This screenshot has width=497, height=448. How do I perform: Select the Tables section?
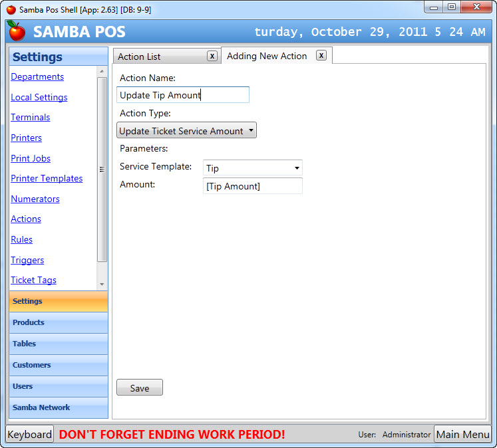point(59,344)
